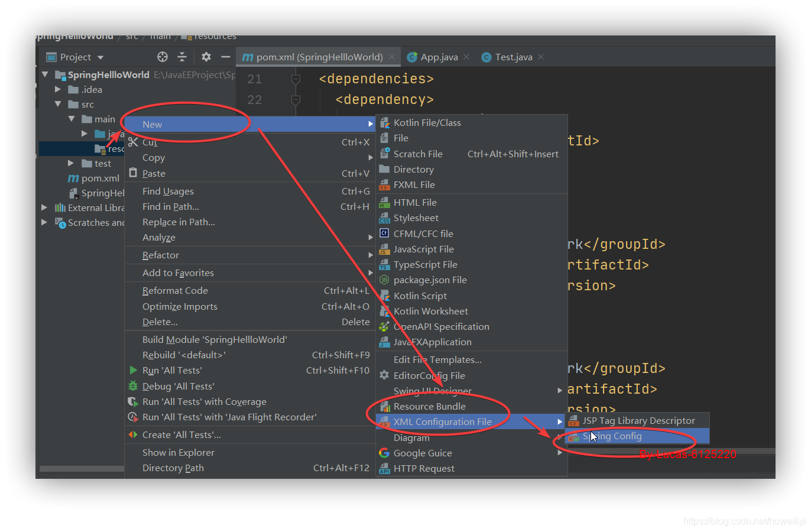This screenshot has height=532, width=811.
Task: Collapse the src folder
Action: (x=58, y=104)
